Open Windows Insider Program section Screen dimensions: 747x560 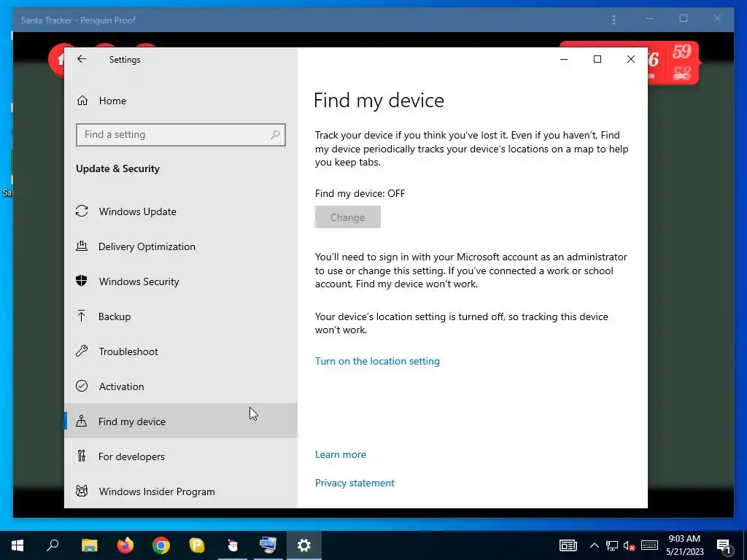click(x=181, y=491)
